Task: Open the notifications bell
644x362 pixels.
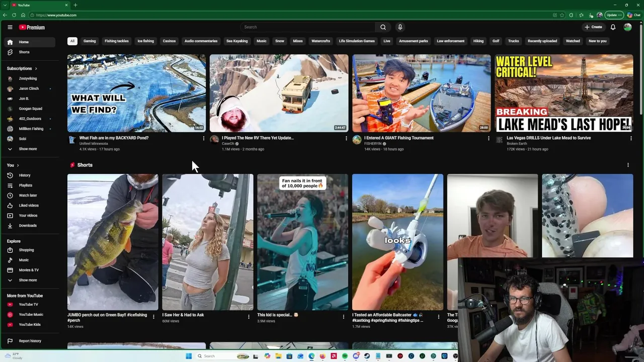Action: (x=613, y=27)
